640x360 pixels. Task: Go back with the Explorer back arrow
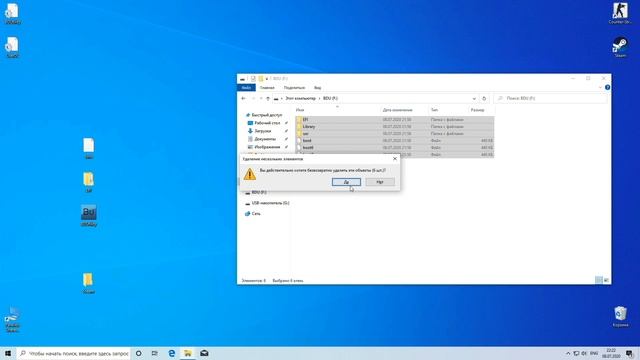click(243, 98)
